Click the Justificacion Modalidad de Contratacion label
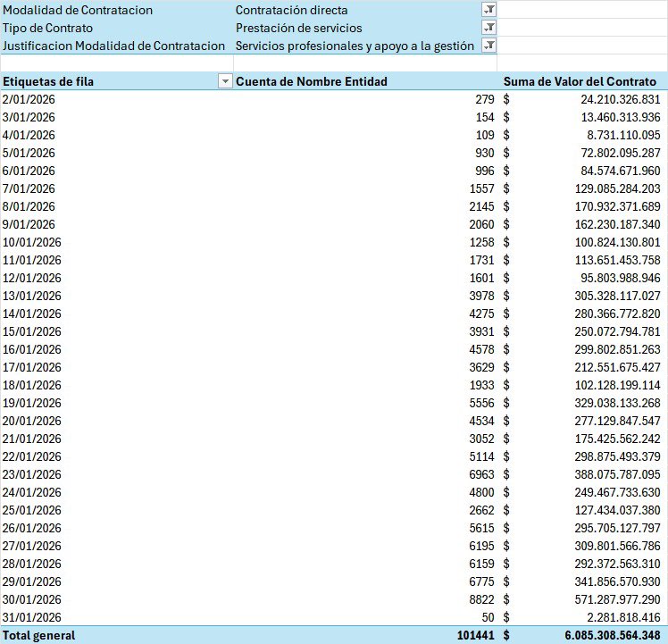 pyautogui.click(x=113, y=46)
